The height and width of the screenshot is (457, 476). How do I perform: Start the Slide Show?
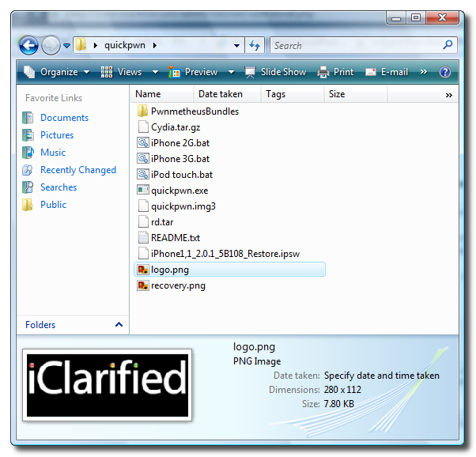coord(276,72)
